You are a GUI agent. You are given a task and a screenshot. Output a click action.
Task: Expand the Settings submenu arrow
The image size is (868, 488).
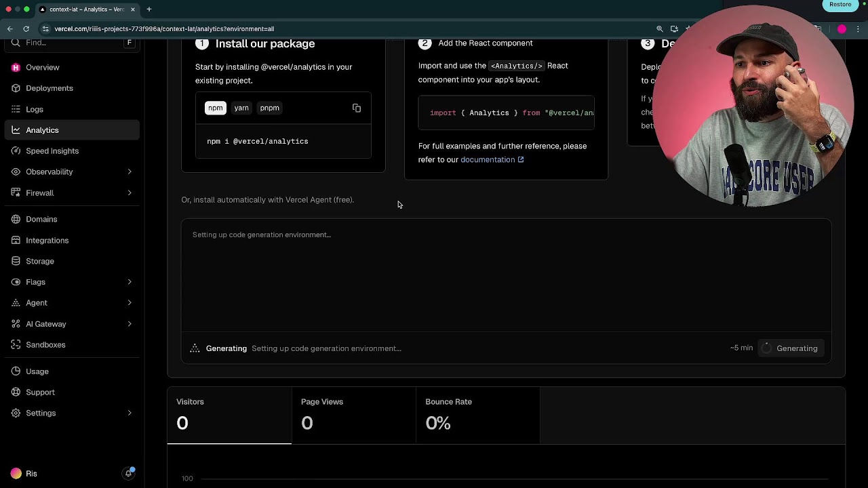(x=130, y=413)
